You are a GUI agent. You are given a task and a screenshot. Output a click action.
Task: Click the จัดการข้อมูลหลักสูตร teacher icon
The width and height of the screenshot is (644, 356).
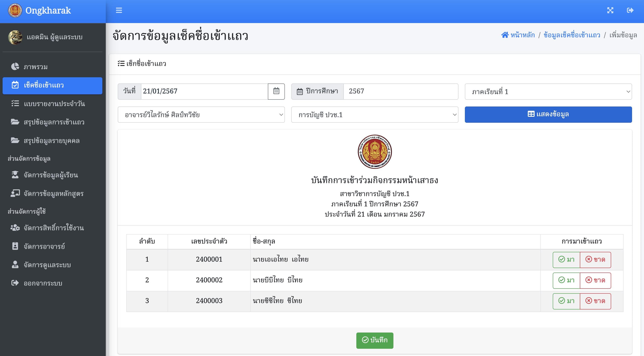click(15, 193)
